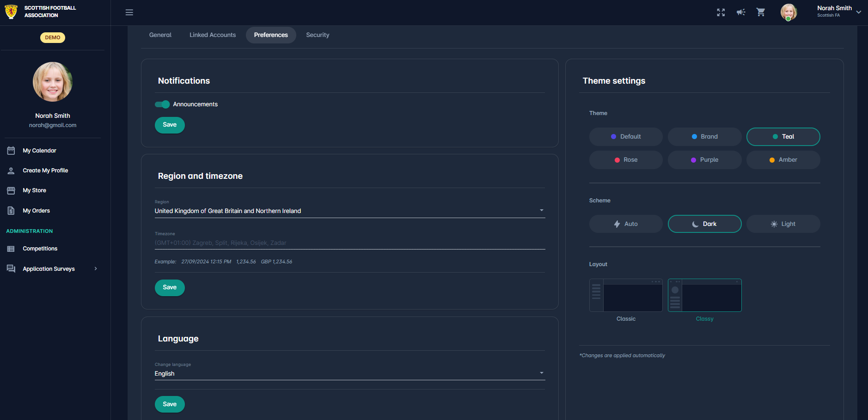
Task: Select the Classic layout thumbnail
Action: pyautogui.click(x=626, y=296)
